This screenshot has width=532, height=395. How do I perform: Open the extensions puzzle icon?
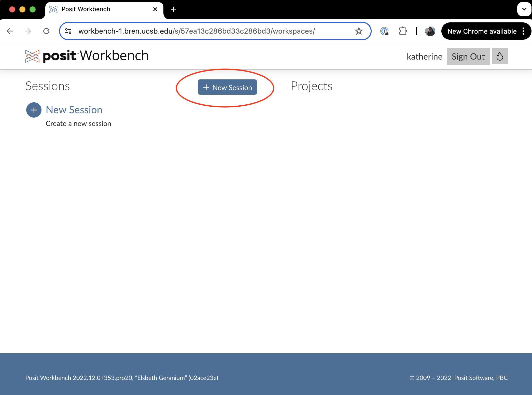403,31
